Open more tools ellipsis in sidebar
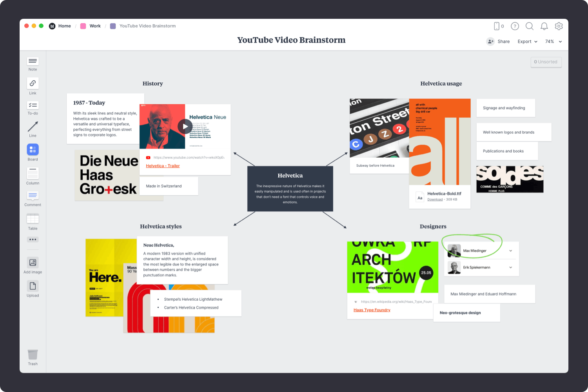588x392 pixels. click(x=33, y=240)
